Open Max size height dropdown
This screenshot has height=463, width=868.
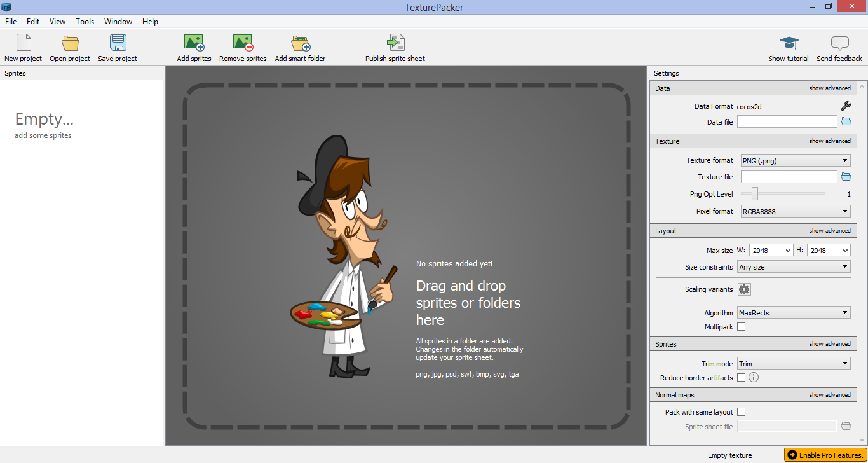pos(829,251)
